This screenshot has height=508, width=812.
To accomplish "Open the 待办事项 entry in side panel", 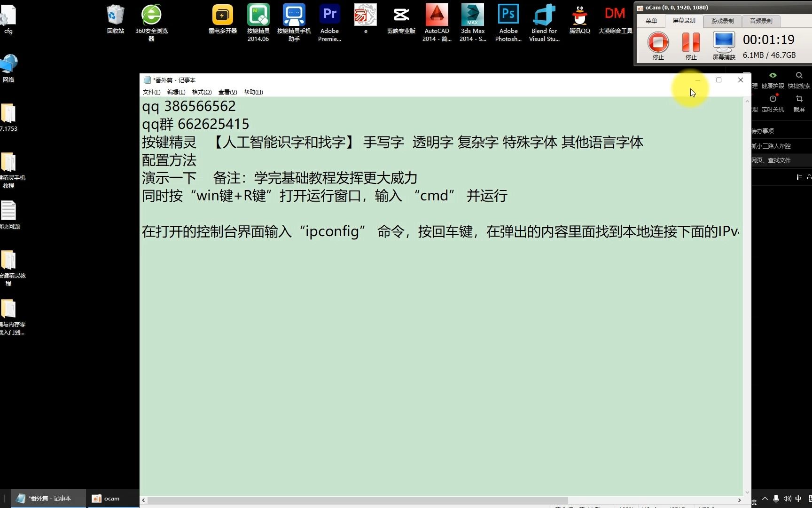I will tap(762, 131).
